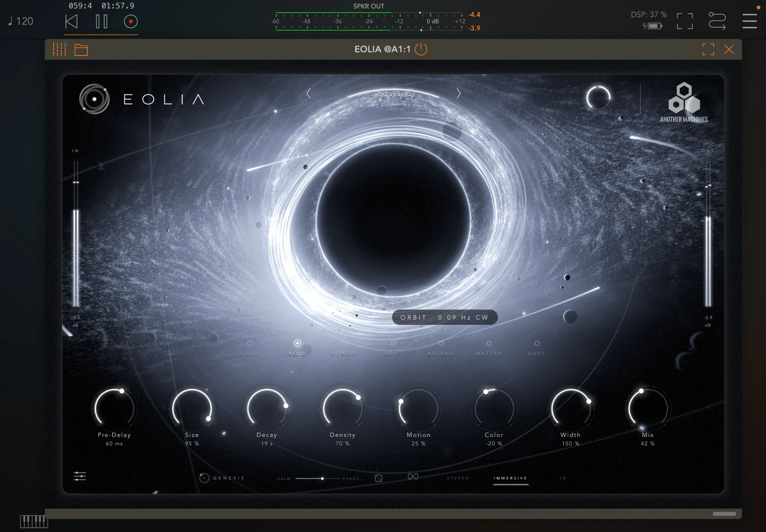The width and height of the screenshot is (766, 532).
Task: Toggle the infinity freeze icon
Action: click(413, 477)
